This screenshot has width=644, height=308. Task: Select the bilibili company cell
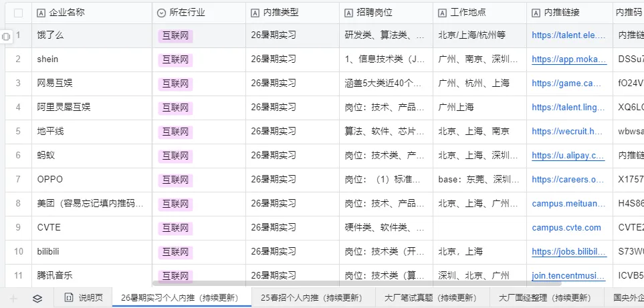click(x=92, y=253)
